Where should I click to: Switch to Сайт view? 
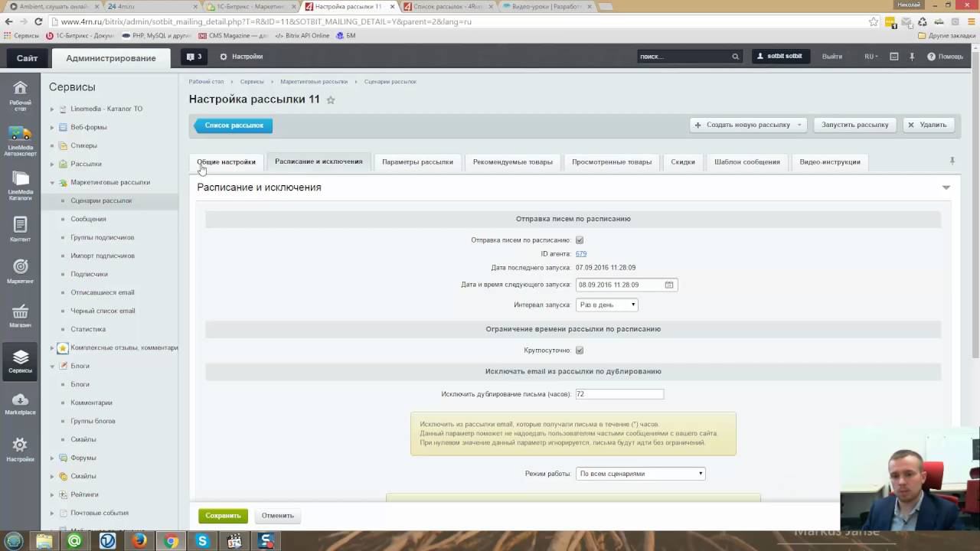point(27,58)
